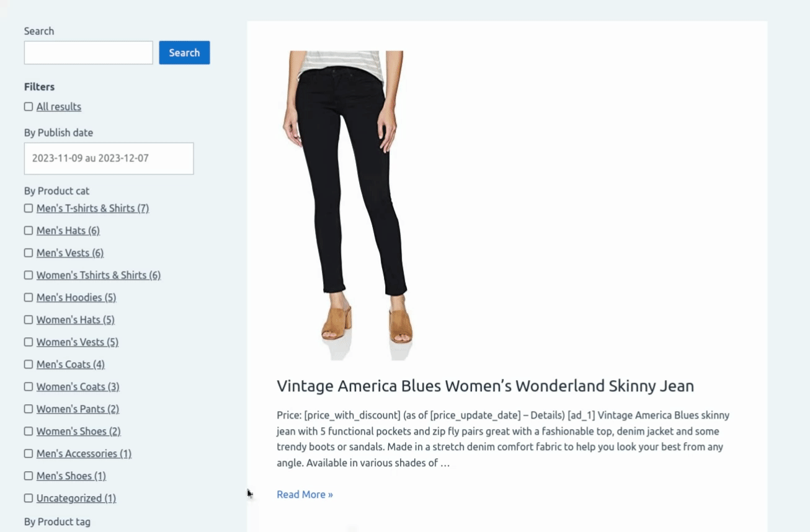This screenshot has width=810, height=532.
Task: Open the Men's Vests (6) link
Action: (70, 253)
